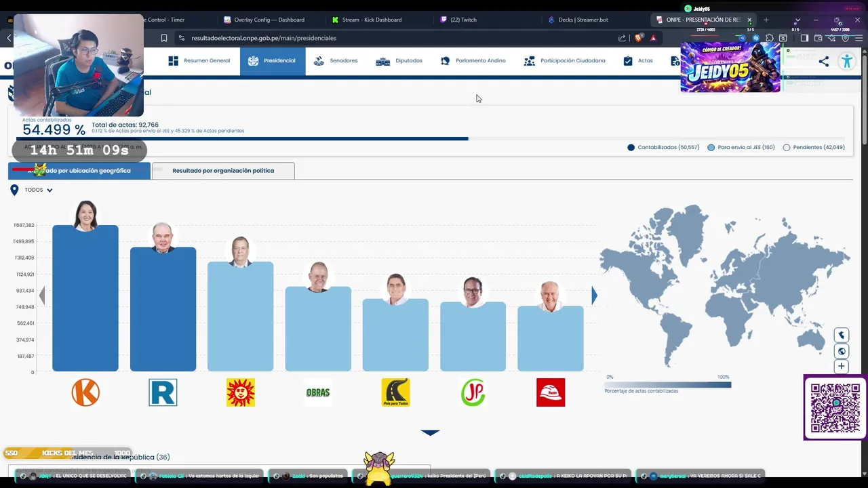
Task: Click the world map
Action: [724, 285]
